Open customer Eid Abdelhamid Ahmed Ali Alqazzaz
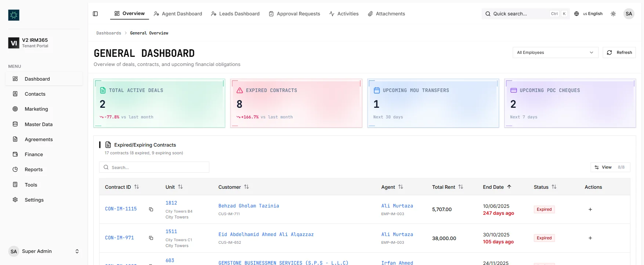644x265 pixels. click(266, 235)
